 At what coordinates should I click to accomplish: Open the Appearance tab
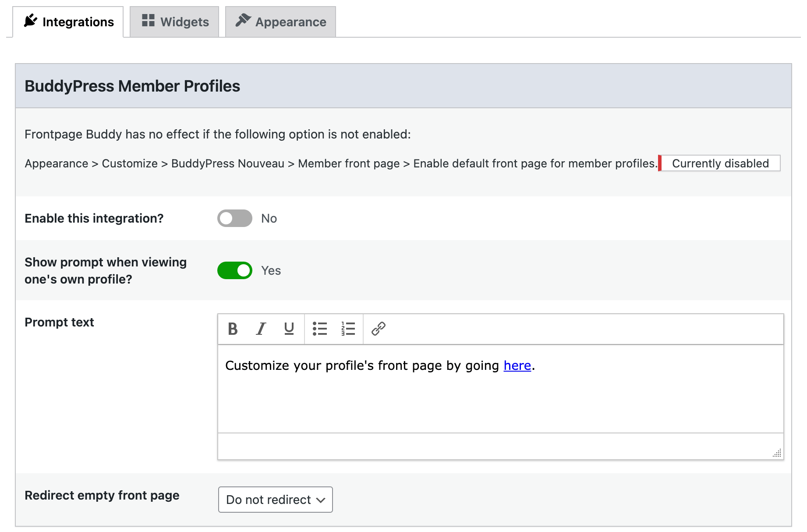tap(281, 21)
